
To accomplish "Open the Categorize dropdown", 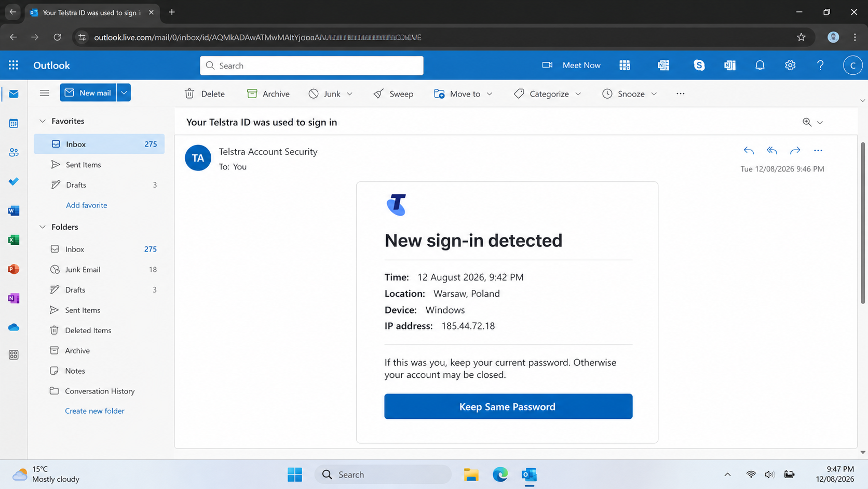I will pyautogui.click(x=547, y=94).
